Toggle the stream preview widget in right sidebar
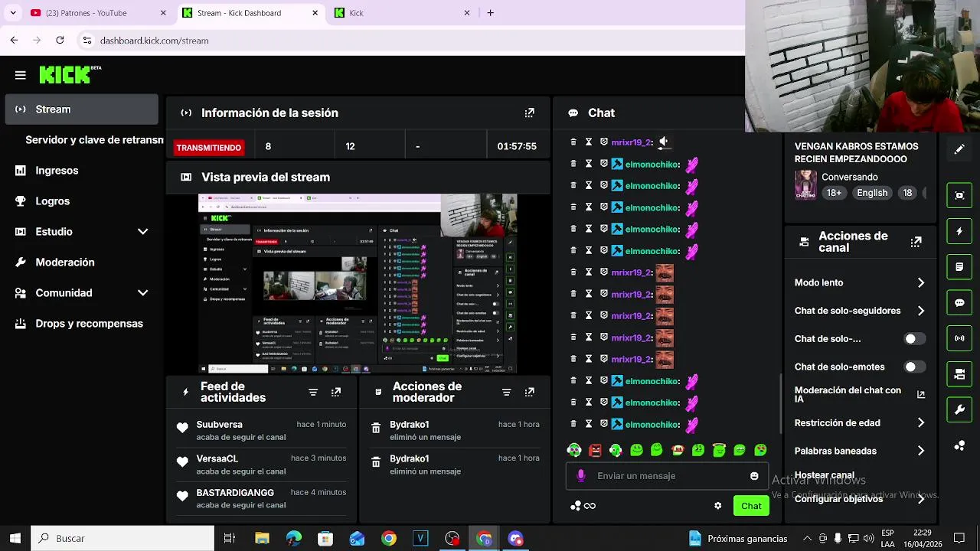Screen dimensions: 980x551 pyautogui.click(x=959, y=195)
